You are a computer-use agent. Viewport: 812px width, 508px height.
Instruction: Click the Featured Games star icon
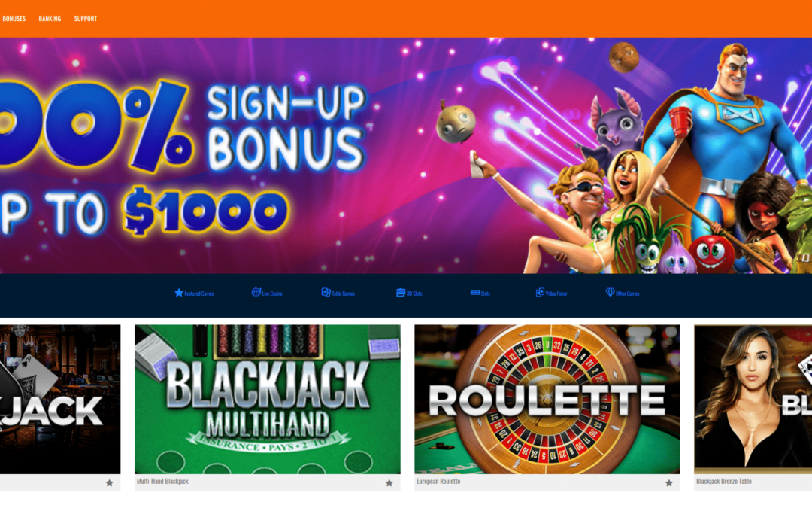click(179, 292)
